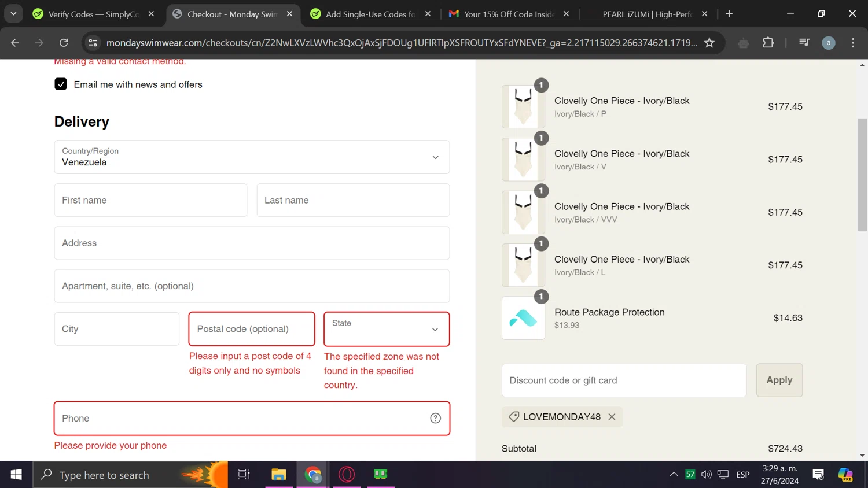The height and width of the screenshot is (488, 868).
Task: Click the Windows taskbar search box
Action: [x=130, y=475]
